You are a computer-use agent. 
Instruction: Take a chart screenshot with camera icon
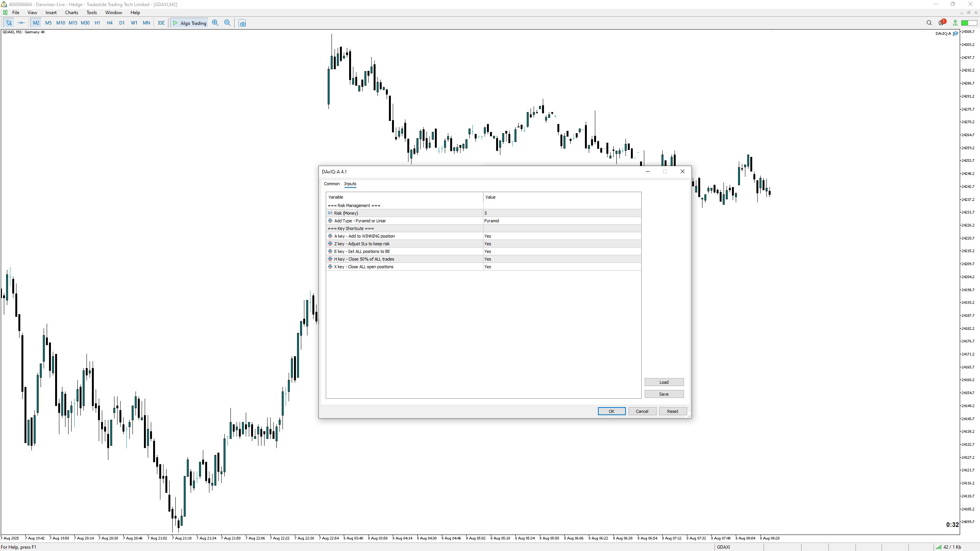click(x=242, y=23)
